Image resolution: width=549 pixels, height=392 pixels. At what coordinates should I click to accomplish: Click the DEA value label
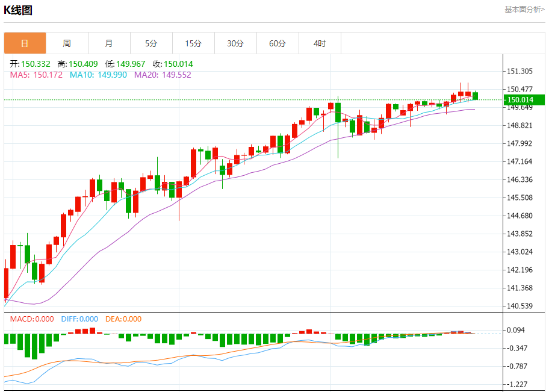123,319
